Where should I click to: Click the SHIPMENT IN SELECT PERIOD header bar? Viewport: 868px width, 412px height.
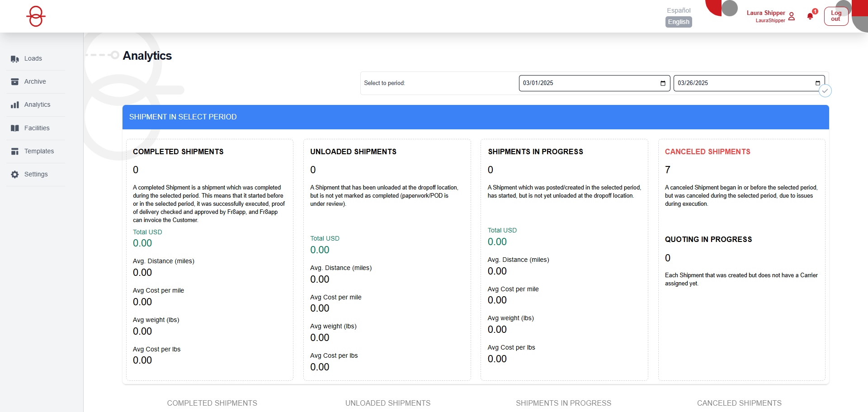click(476, 117)
